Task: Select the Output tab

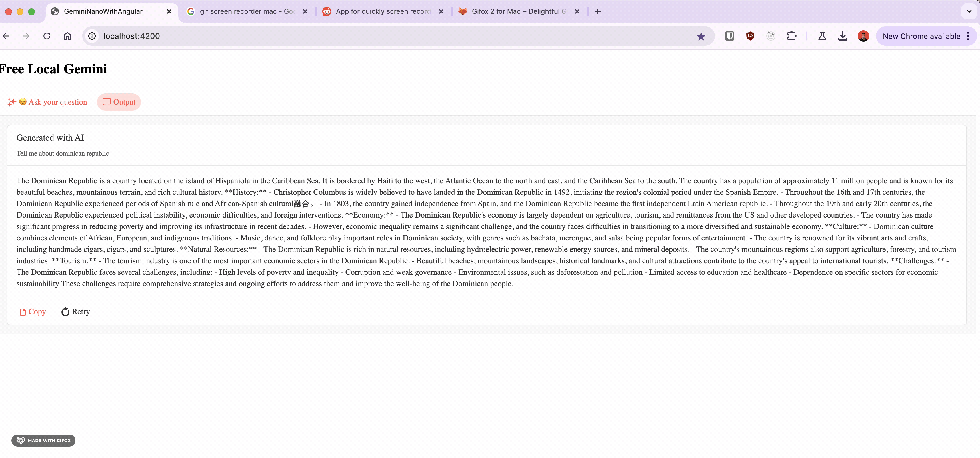Action: click(x=119, y=102)
